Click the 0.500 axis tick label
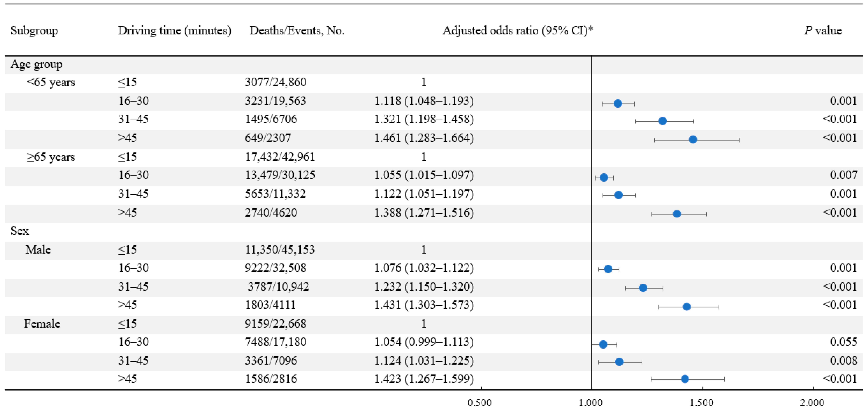868x409 pixels. coord(480,403)
